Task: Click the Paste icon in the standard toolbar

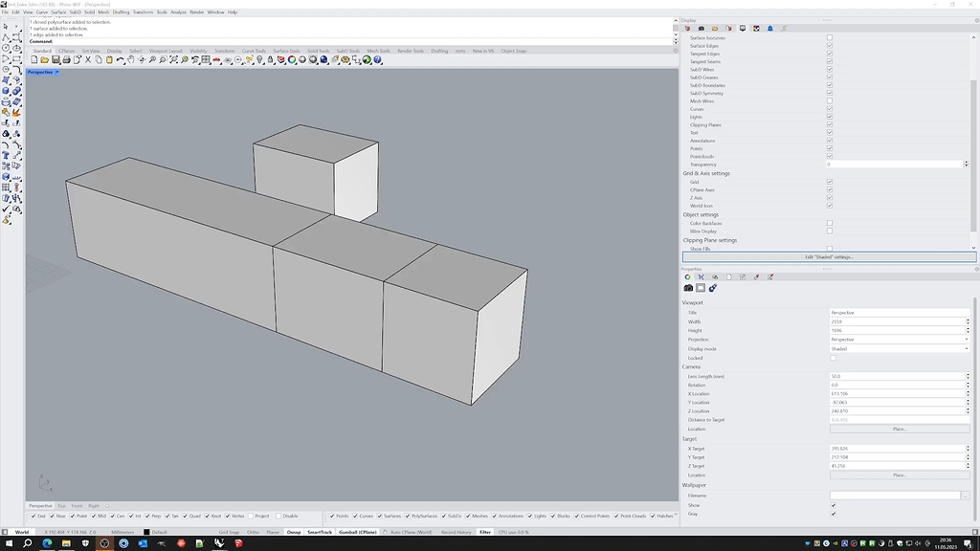Action: (108, 60)
